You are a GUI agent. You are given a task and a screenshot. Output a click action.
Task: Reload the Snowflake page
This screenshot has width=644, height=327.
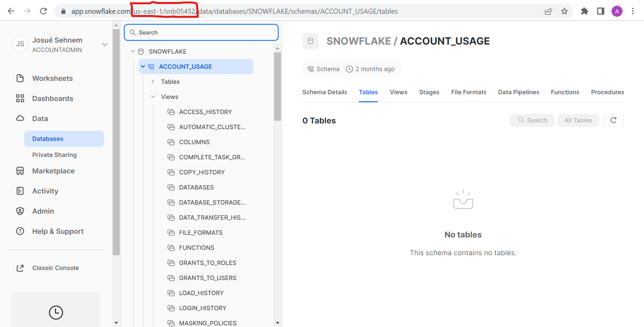[x=43, y=11]
